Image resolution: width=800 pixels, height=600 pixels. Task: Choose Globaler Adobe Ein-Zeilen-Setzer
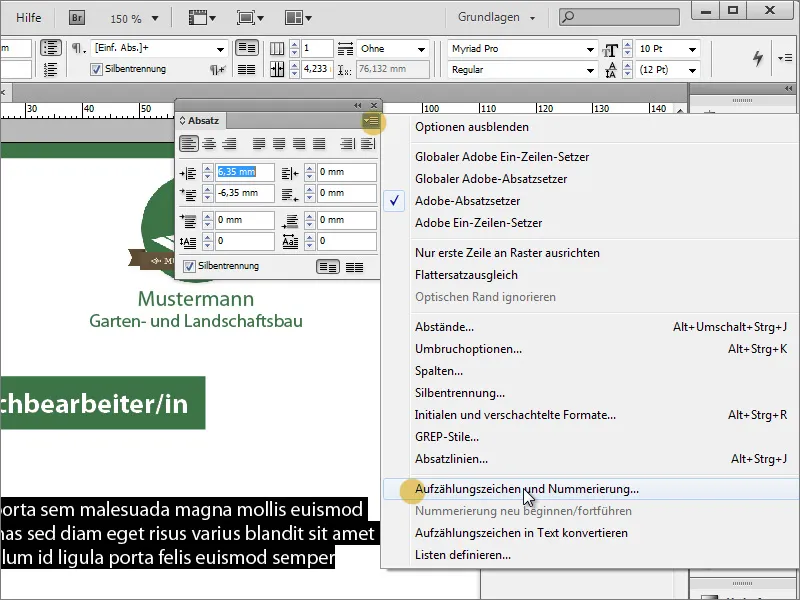pyautogui.click(x=502, y=157)
